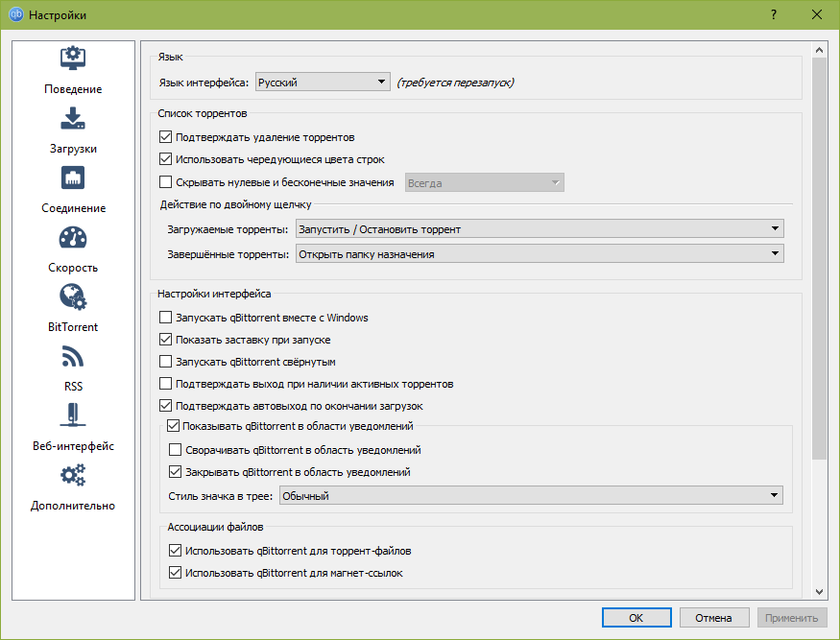Click the Ассоциации файлов group title

point(215,527)
